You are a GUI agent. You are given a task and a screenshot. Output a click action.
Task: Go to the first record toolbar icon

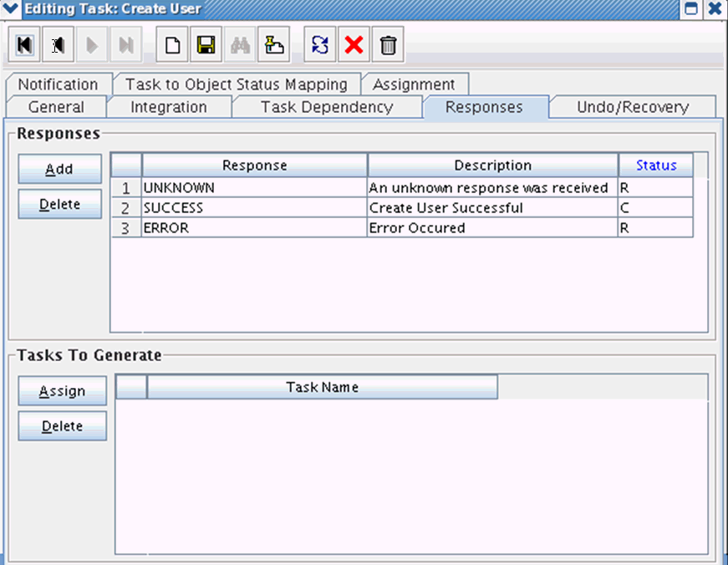23,45
